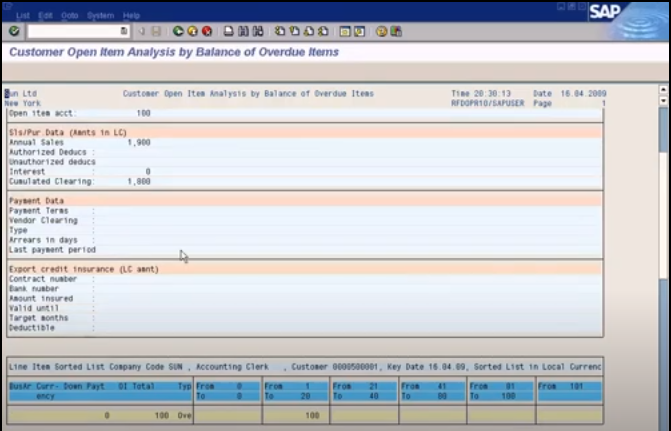Click the greyed Save disk icon
This screenshot has width=671, height=431.
[156, 31]
